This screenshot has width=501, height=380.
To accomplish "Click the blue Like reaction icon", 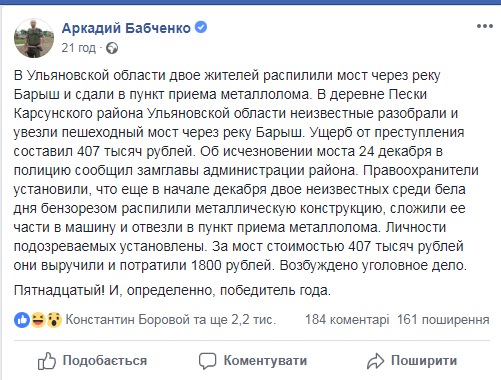I will pos(22,320).
